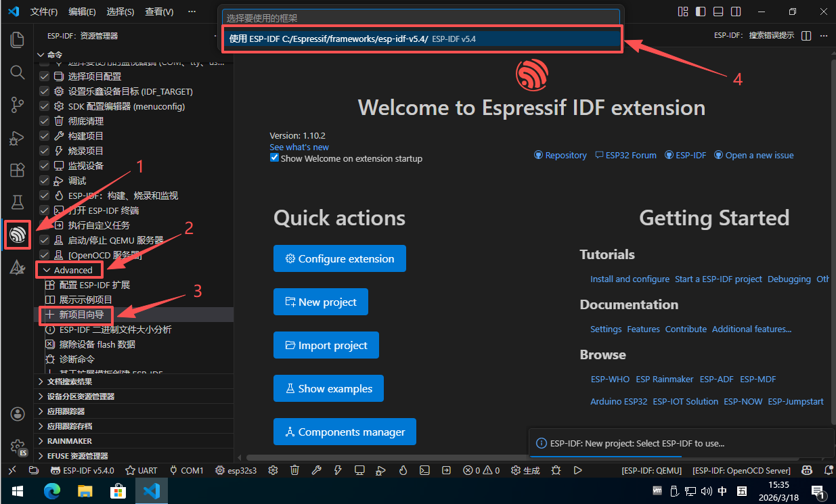Click the flash lightning icon in status bar
Screen dimensions: 836x504
(338, 470)
